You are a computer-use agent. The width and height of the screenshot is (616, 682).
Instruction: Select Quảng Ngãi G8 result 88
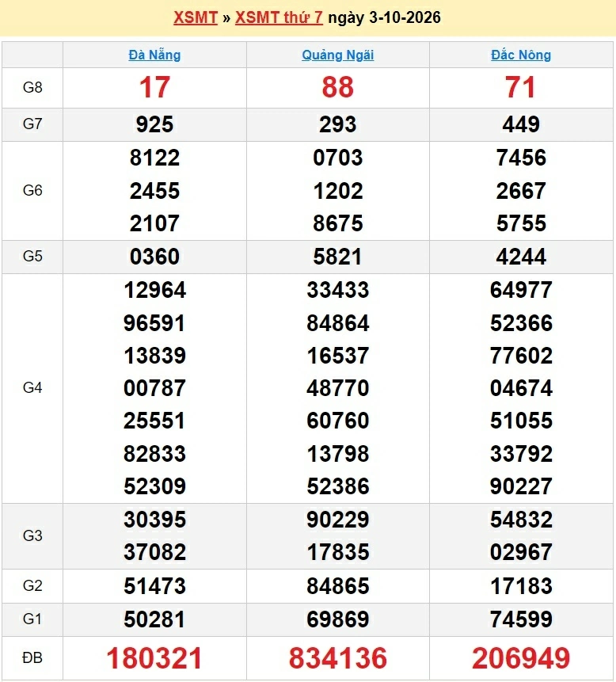pos(338,87)
